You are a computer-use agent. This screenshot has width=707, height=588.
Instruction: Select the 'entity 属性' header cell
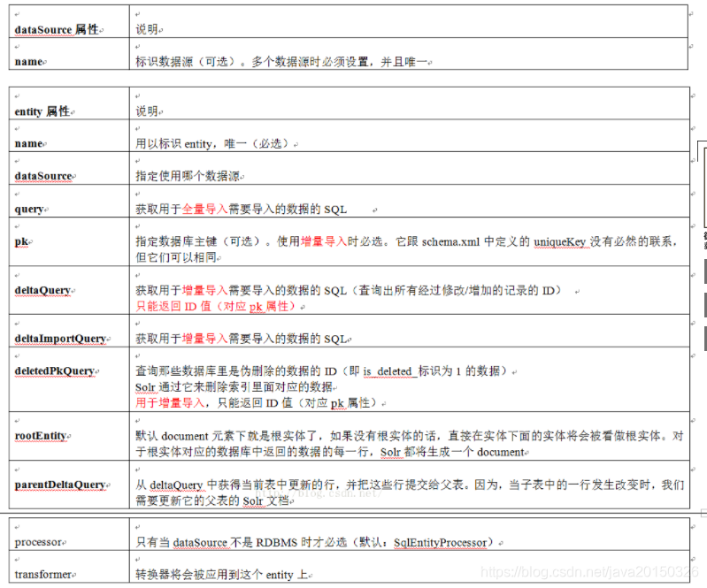(69, 103)
